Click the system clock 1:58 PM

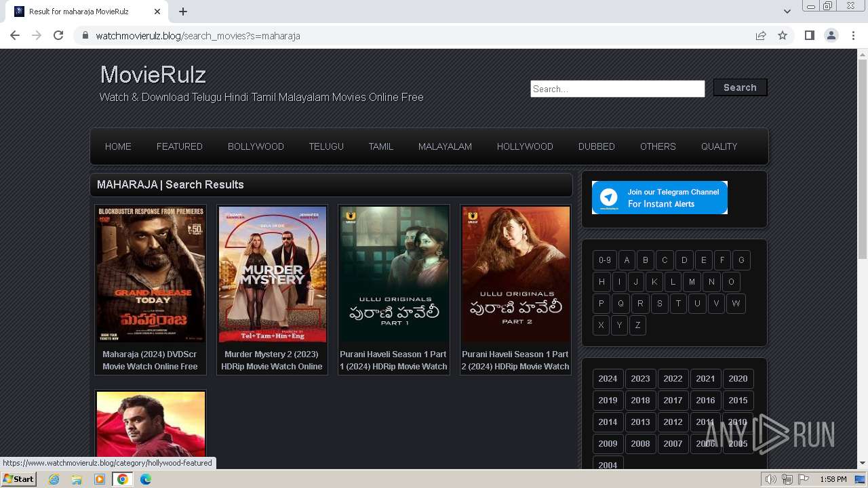click(833, 479)
